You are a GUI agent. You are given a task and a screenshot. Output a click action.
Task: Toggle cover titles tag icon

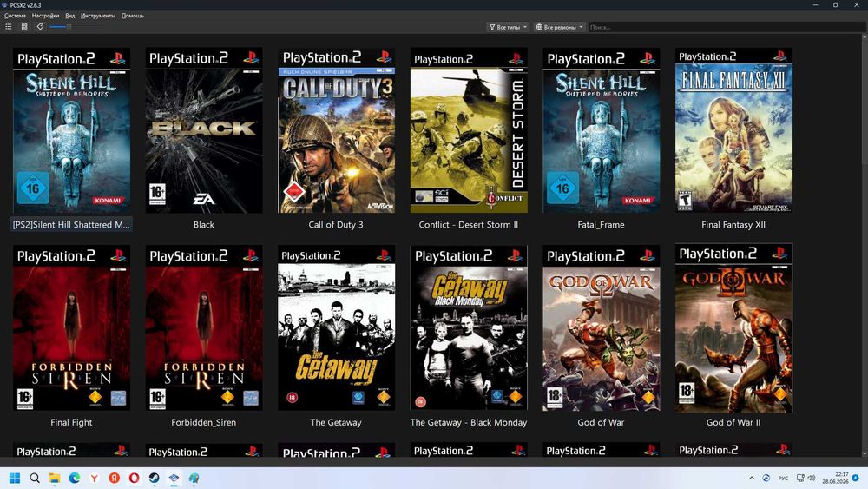click(40, 27)
